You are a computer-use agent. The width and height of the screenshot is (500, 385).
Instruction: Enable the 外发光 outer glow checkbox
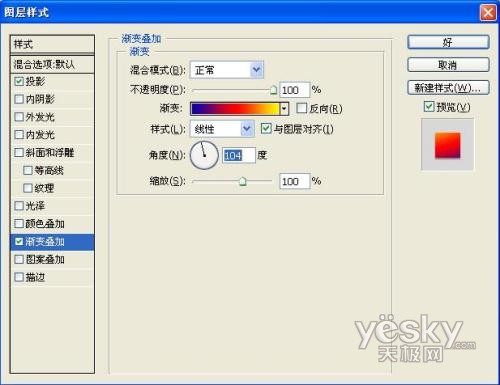[x=19, y=117]
